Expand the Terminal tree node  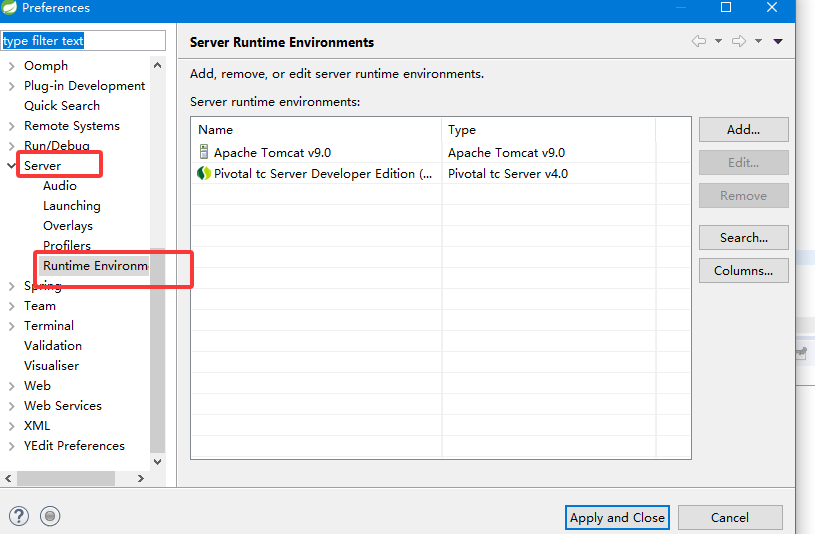point(11,325)
